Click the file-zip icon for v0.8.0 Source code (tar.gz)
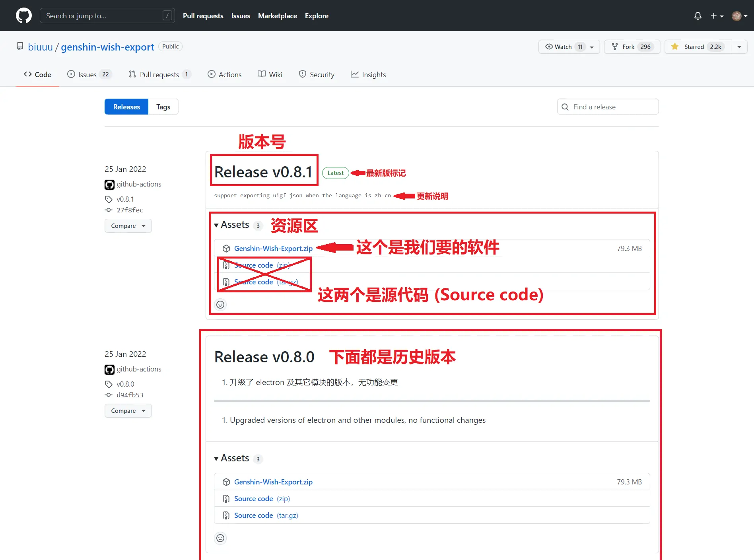This screenshot has width=754, height=560. (226, 515)
